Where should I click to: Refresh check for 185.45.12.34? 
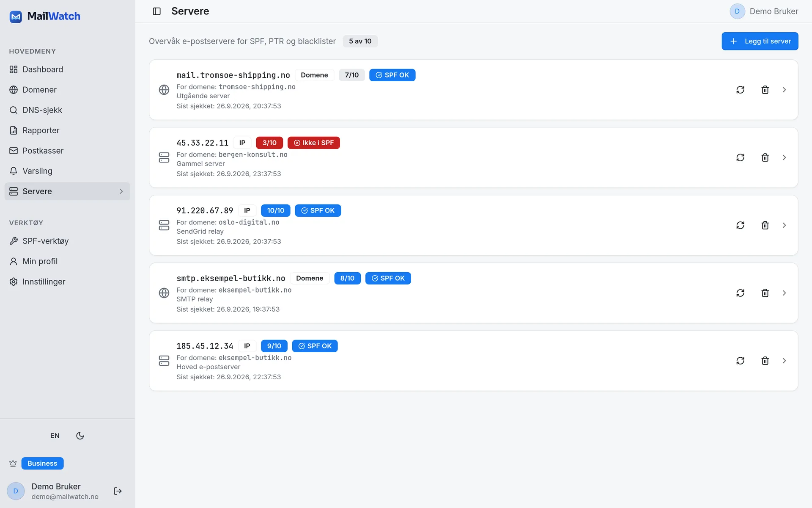tap(740, 361)
